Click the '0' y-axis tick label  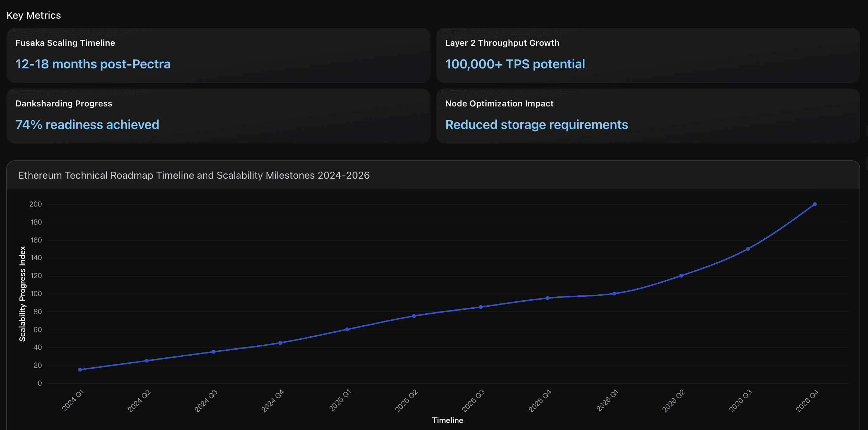(x=40, y=383)
